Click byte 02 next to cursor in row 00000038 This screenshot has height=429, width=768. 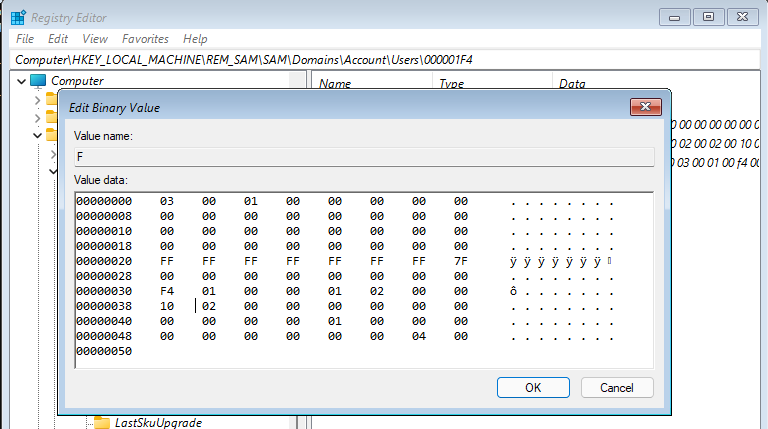tap(209, 306)
